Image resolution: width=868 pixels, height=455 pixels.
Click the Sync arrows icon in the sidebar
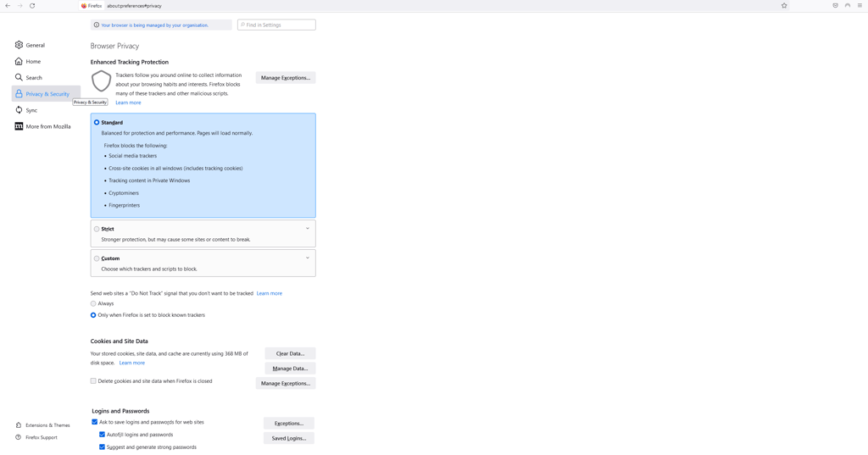(x=19, y=109)
